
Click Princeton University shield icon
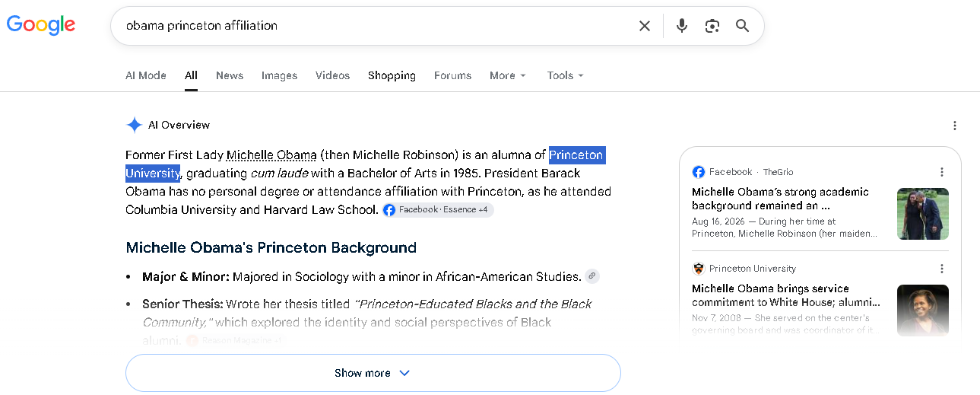click(699, 269)
